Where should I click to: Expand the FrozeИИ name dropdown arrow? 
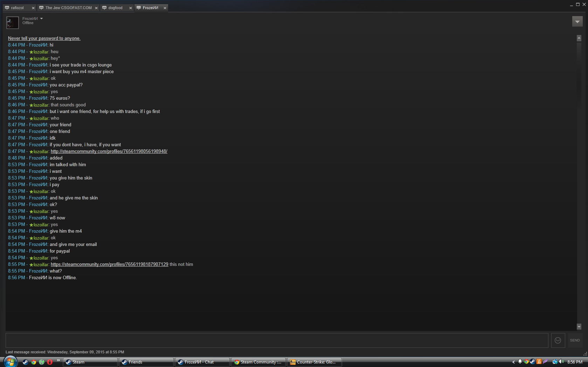[41, 19]
